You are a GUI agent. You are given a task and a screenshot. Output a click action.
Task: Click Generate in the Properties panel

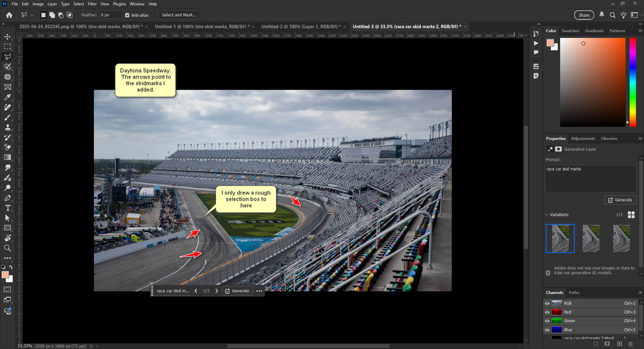(620, 200)
